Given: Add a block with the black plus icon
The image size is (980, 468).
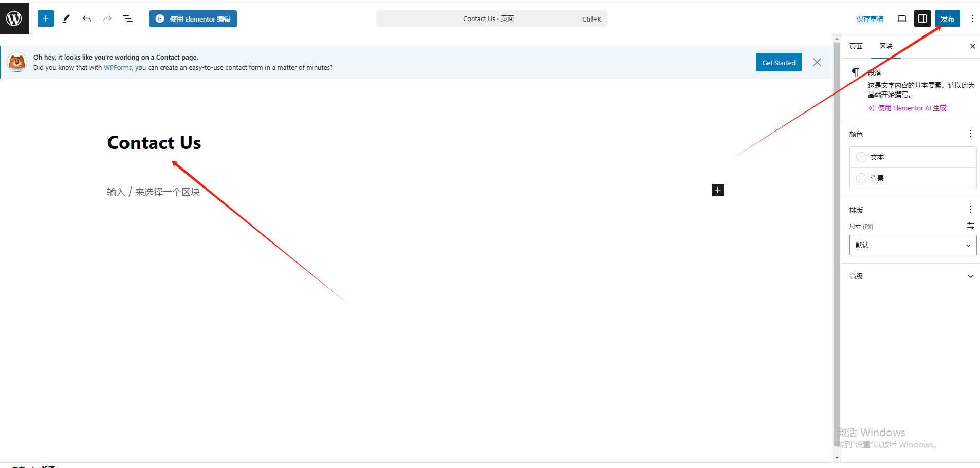Looking at the screenshot, I should [717, 190].
